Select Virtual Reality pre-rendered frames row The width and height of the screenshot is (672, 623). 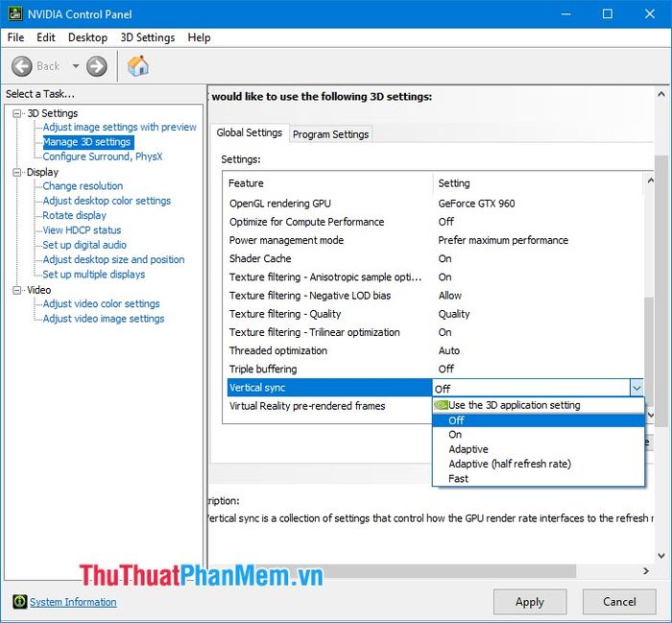point(329,406)
